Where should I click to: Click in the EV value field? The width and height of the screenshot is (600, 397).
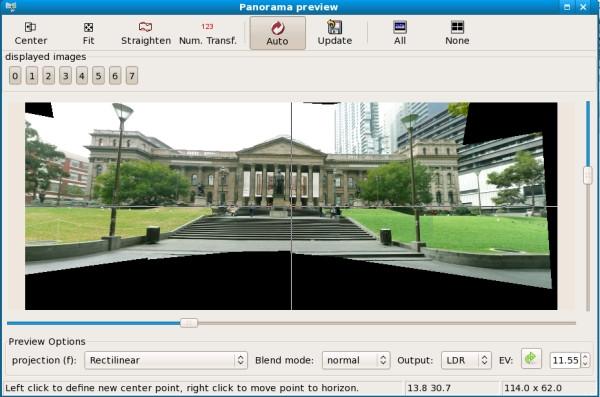pyautogui.click(x=565, y=360)
